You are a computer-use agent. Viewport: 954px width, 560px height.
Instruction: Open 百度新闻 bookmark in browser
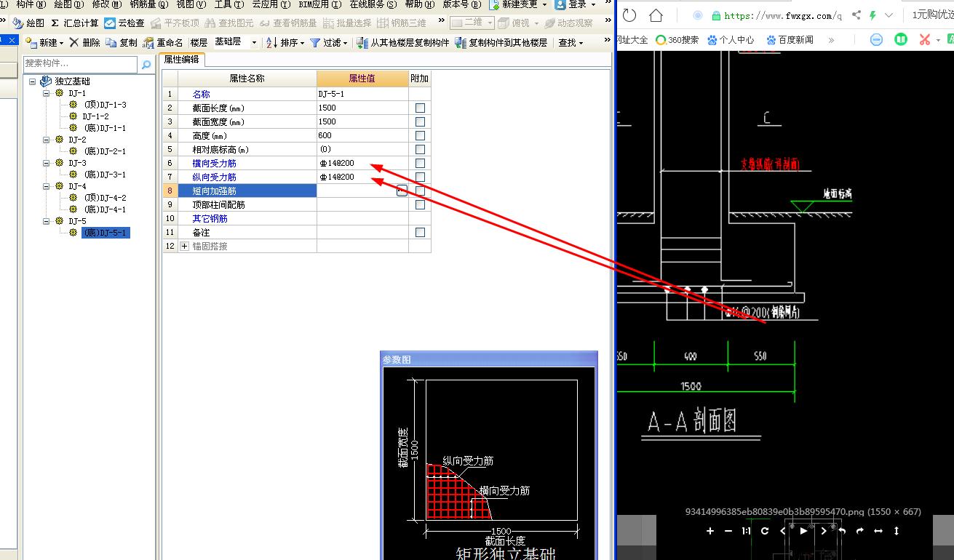tap(790, 40)
